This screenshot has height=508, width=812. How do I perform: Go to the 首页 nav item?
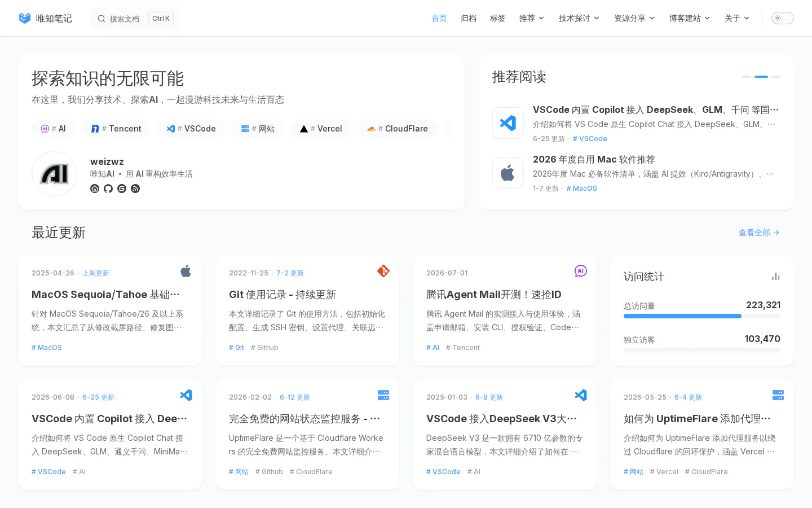coord(439,18)
